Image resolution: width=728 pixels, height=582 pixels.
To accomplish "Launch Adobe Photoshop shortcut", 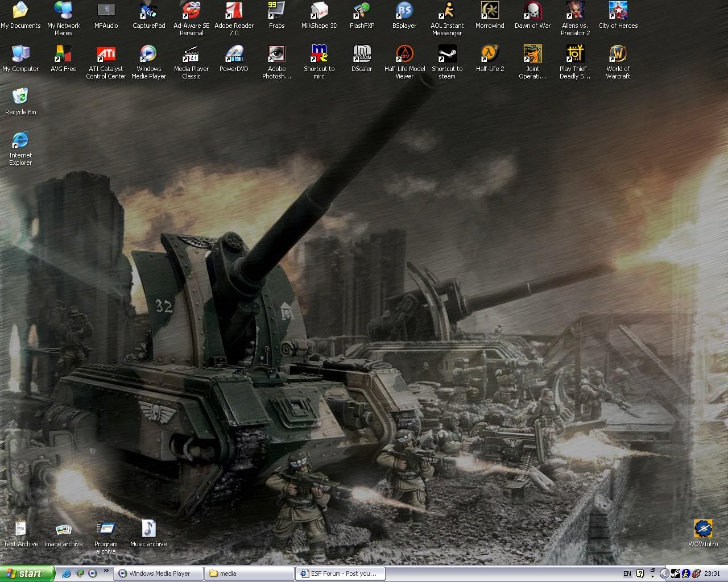I will click(276, 62).
